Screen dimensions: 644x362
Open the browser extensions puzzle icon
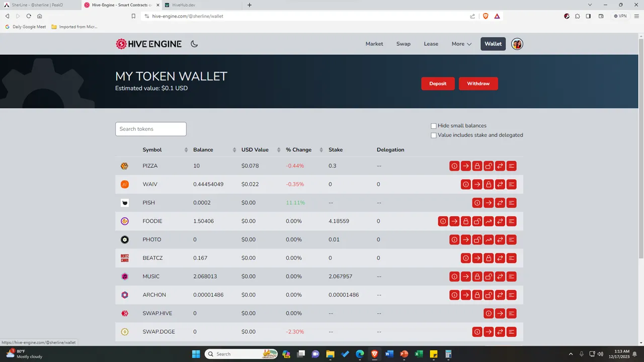pyautogui.click(x=578, y=16)
